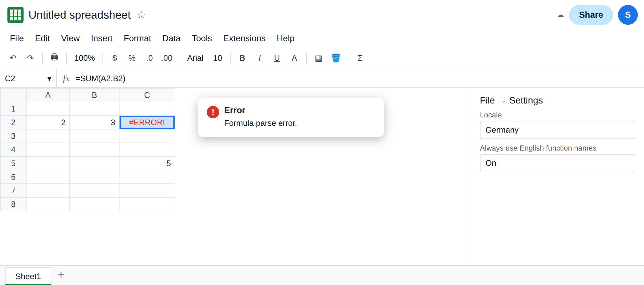Click the green Sheets logo icon

point(15,15)
